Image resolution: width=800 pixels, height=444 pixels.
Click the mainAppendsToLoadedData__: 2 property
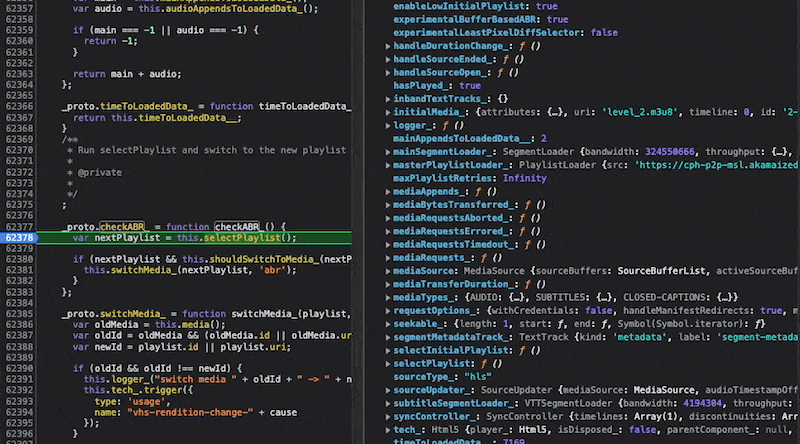tap(469, 139)
